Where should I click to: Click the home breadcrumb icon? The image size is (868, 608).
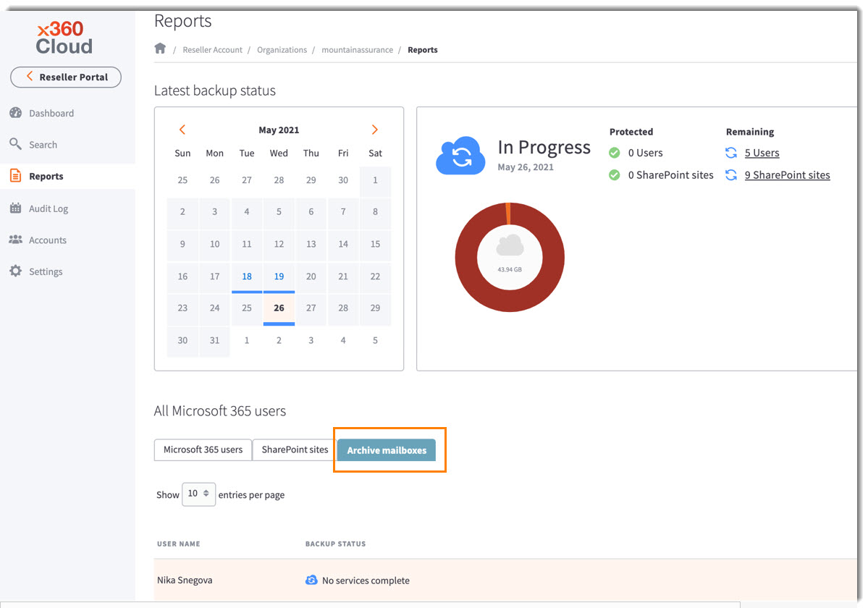pyautogui.click(x=160, y=48)
